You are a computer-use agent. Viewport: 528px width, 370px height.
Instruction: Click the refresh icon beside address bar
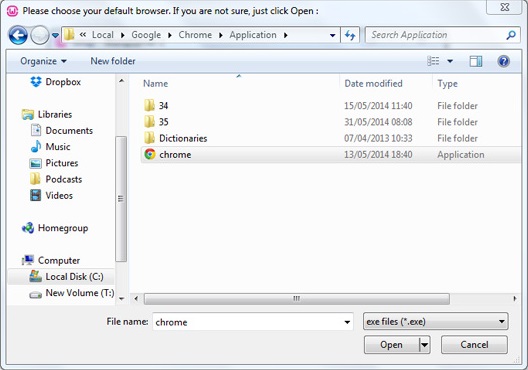350,35
